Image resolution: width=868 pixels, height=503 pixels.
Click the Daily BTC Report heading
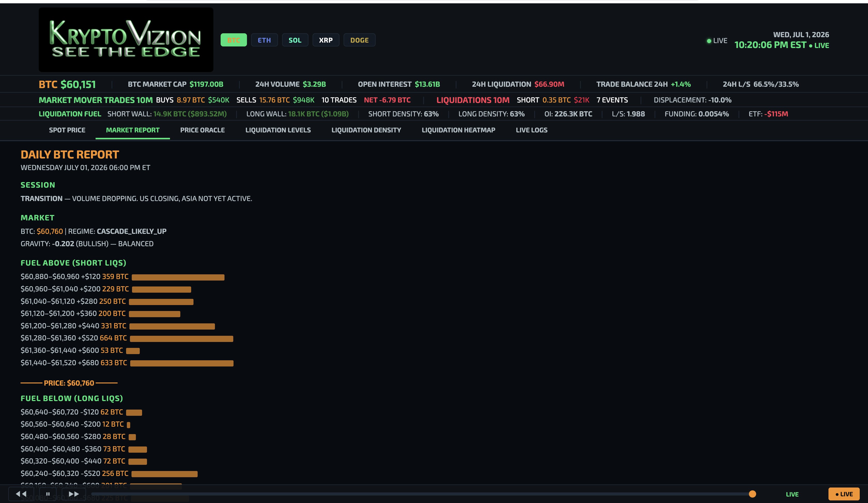click(69, 155)
